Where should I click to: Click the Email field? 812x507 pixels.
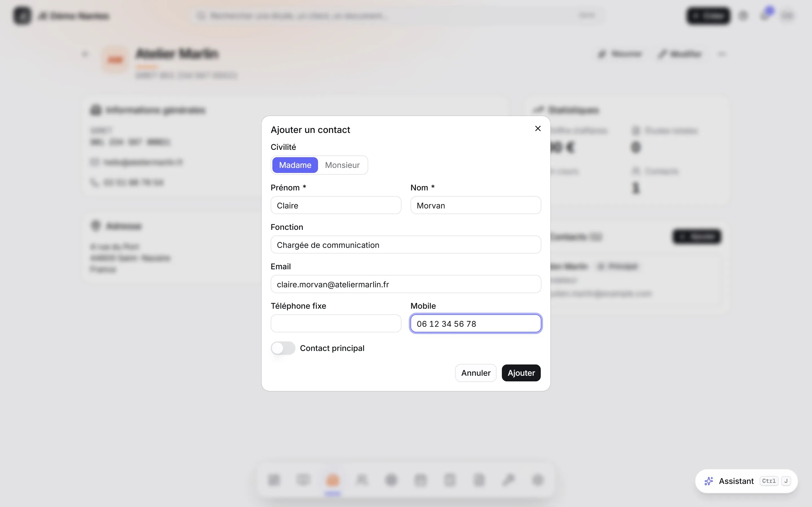(406, 284)
